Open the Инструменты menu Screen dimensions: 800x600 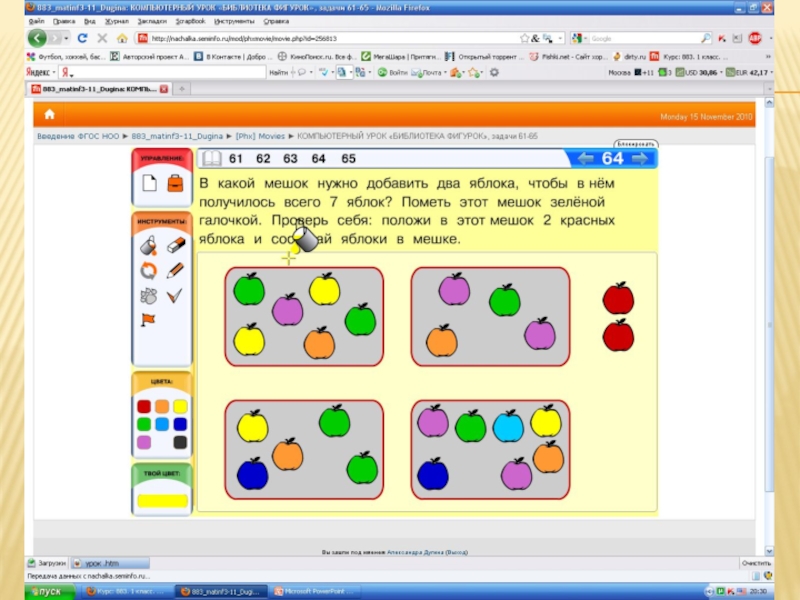tap(234, 21)
